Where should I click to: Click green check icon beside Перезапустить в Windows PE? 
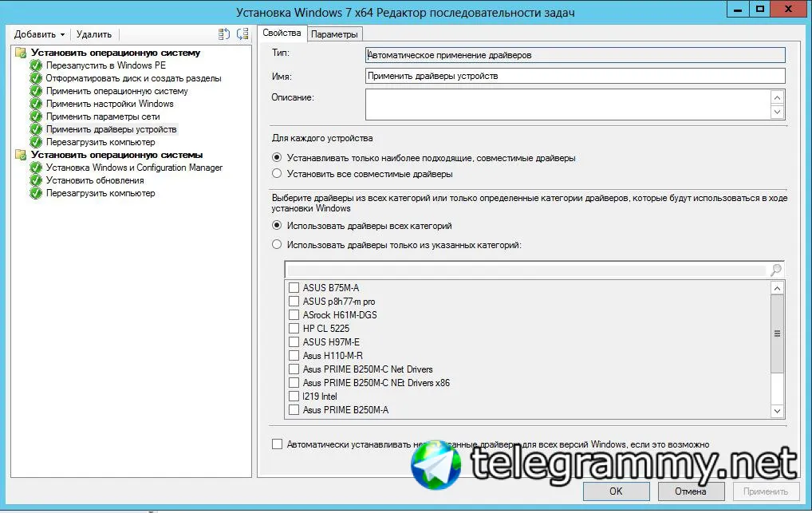(36, 65)
